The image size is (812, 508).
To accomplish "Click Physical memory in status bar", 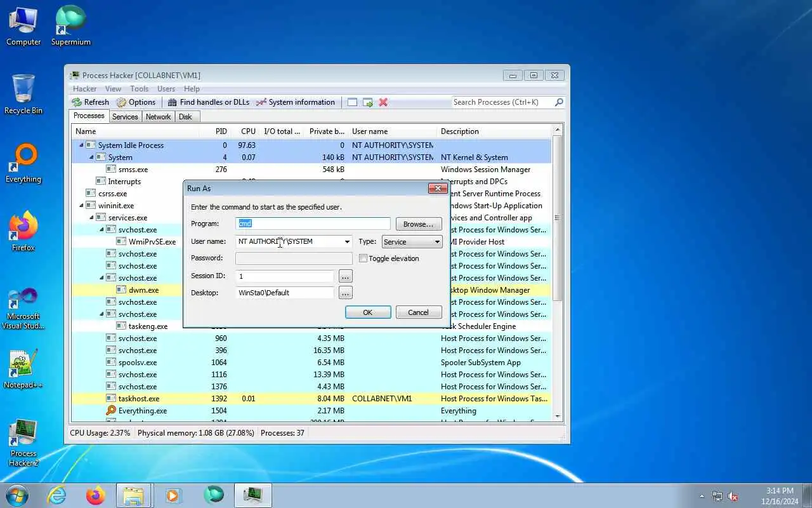I will (195, 433).
